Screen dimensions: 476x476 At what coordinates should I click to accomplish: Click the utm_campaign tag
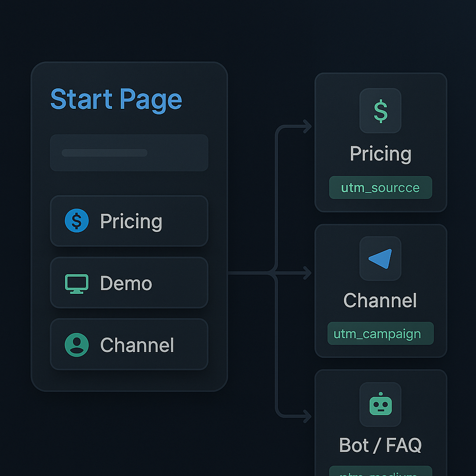(380, 334)
